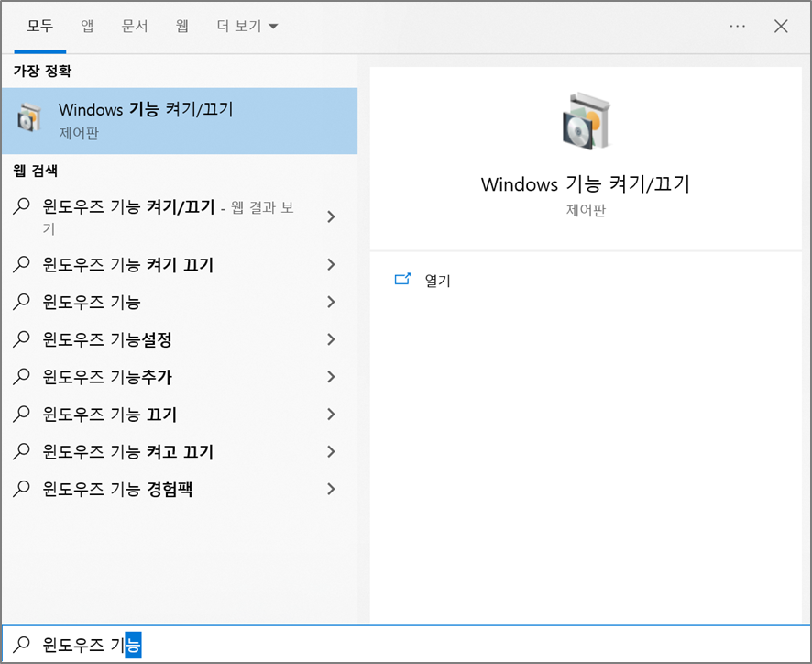Viewport: 812px width, 664px height.
Task: Expand arrow next to 윈도우즈 기능 경험팩
Action: pos(332,488)
